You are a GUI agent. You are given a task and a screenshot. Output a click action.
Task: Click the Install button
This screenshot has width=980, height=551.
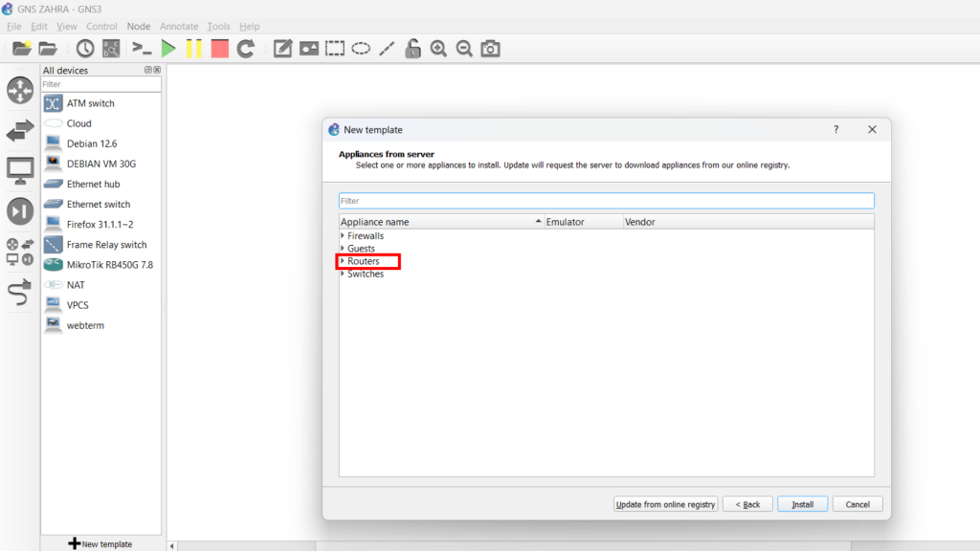point(802,504)
